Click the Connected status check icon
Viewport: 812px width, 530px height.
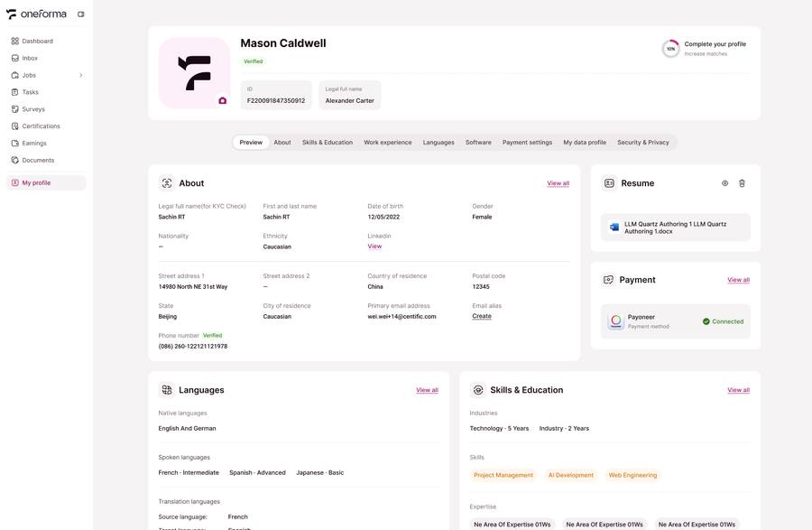click(x=706, y=321)
